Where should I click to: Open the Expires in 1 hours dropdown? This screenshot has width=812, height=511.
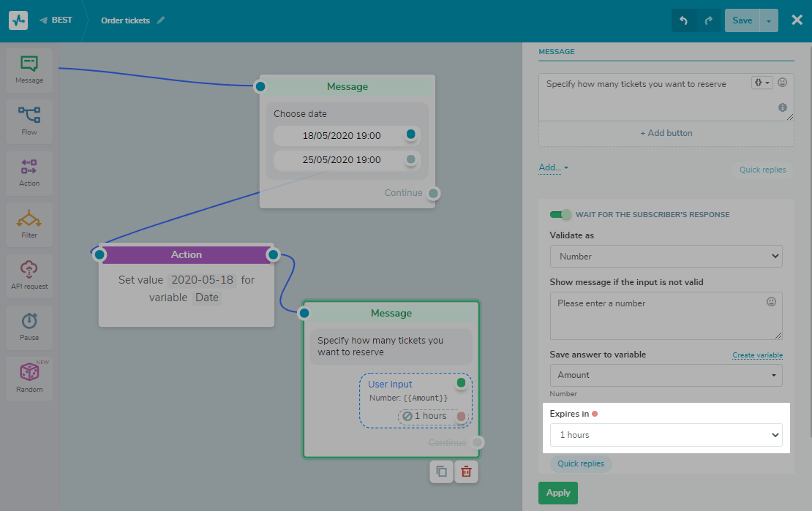666,435
